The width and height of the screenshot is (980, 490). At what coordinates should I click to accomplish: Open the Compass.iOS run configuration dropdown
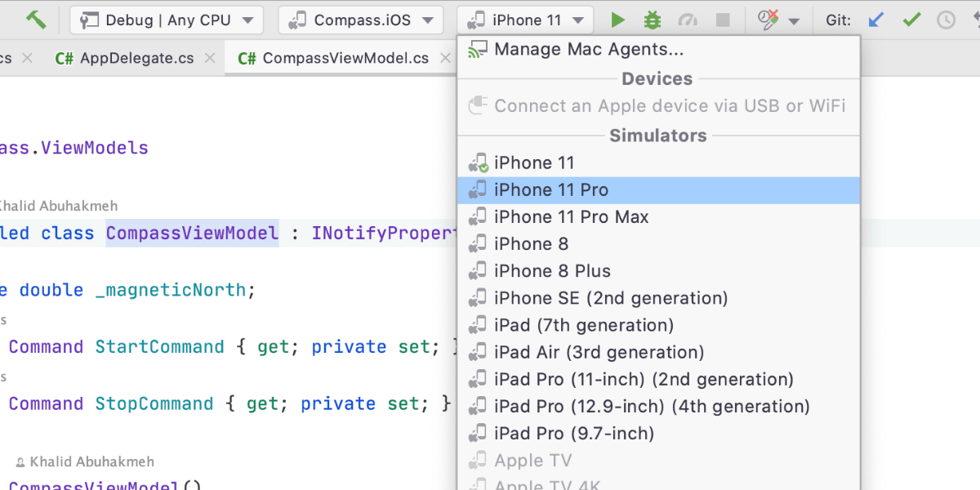click(360, 20)
